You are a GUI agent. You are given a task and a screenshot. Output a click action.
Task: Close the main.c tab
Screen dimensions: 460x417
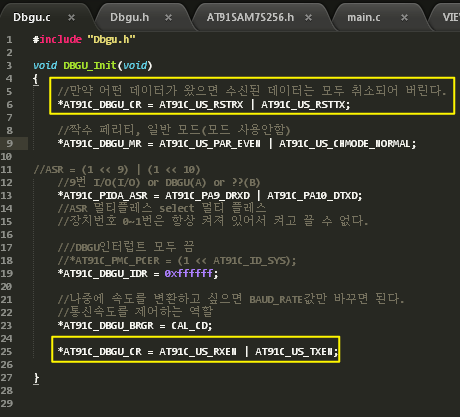tap(404, 17)
